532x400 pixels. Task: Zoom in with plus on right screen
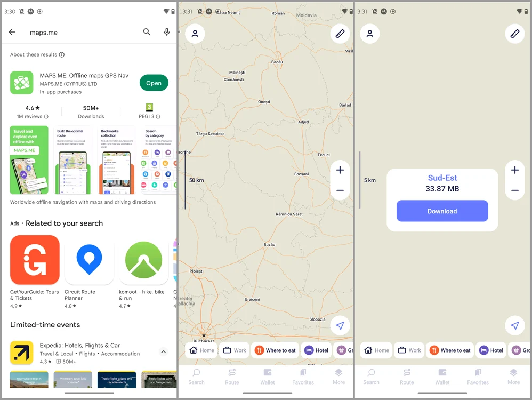515,170
